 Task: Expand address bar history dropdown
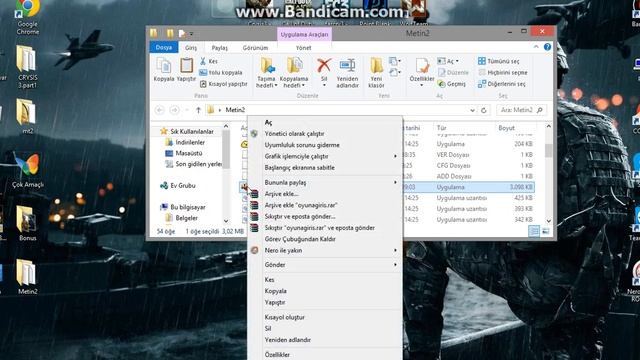click(x=472, y=110)
